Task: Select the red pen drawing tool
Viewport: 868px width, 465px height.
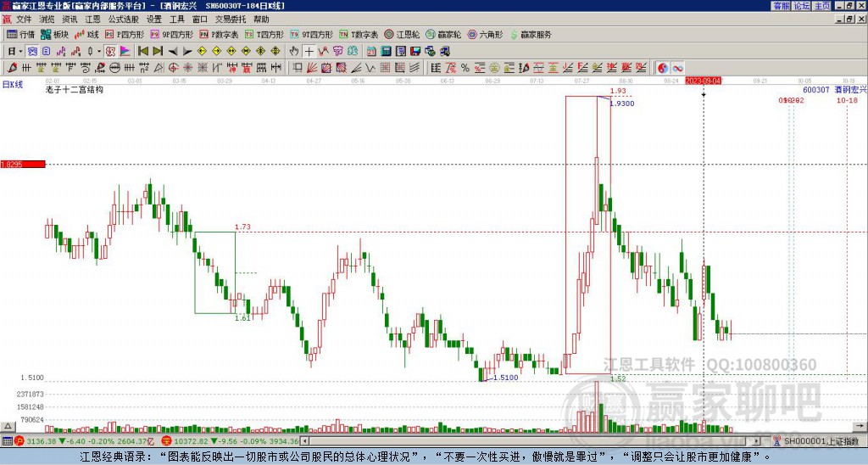Action: [12, 68]
